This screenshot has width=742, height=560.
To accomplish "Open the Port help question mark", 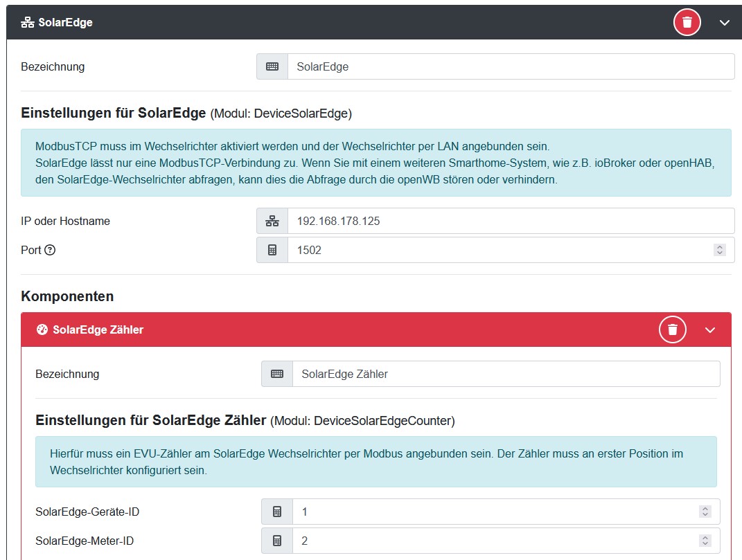I will [x=50, y=250].
